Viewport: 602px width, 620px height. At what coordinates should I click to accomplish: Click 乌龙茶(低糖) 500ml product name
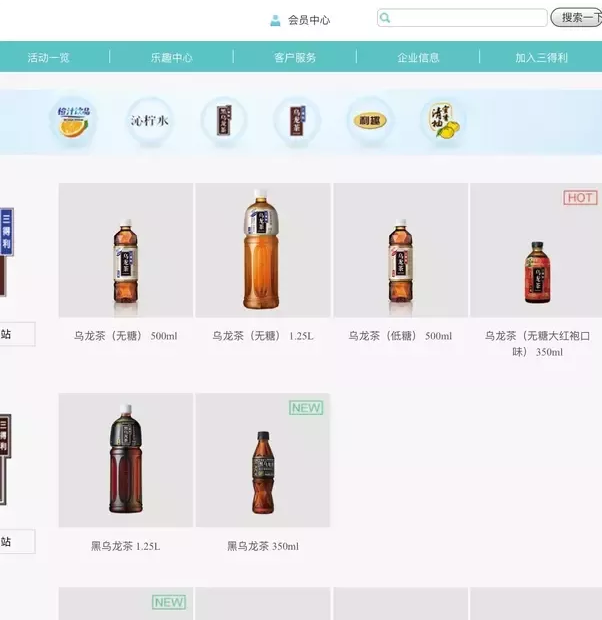pos(400,336)
